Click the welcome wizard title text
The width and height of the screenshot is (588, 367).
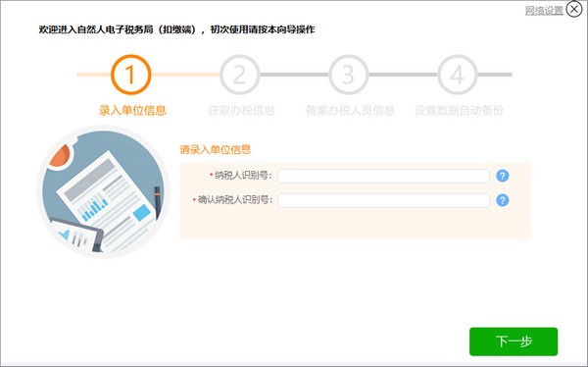point(177,29)
